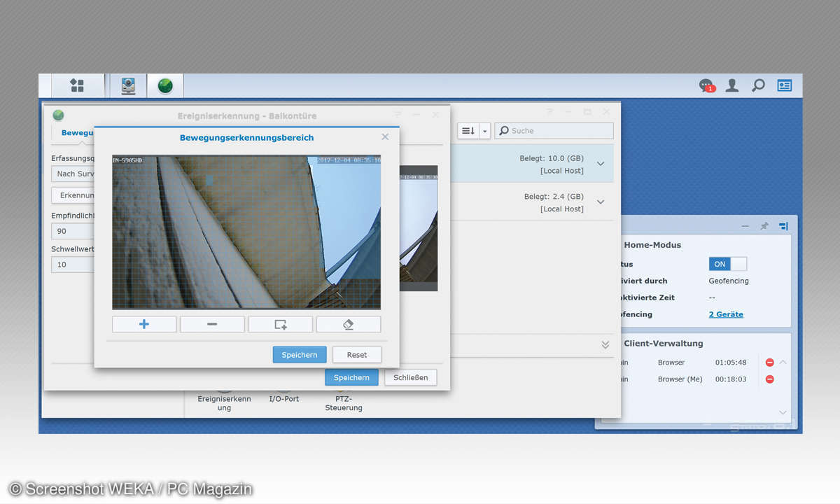
Task: Open the 2 Geräte geofencing link
Action: [726, 314]
